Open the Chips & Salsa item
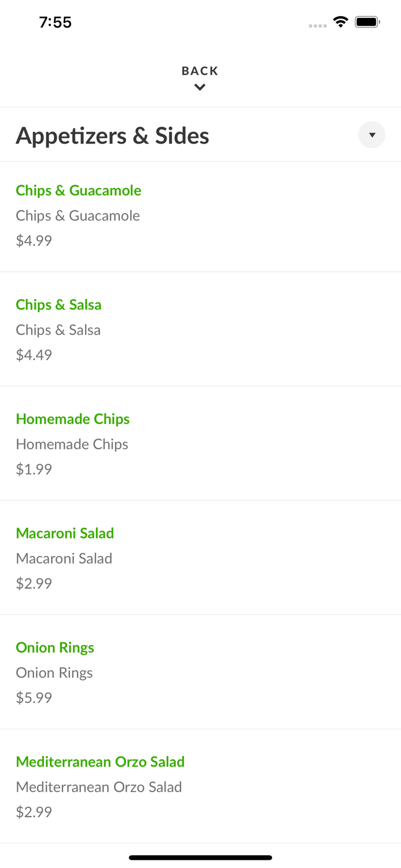This screenshot has height=868, width=401. click(x=200, y=329)
